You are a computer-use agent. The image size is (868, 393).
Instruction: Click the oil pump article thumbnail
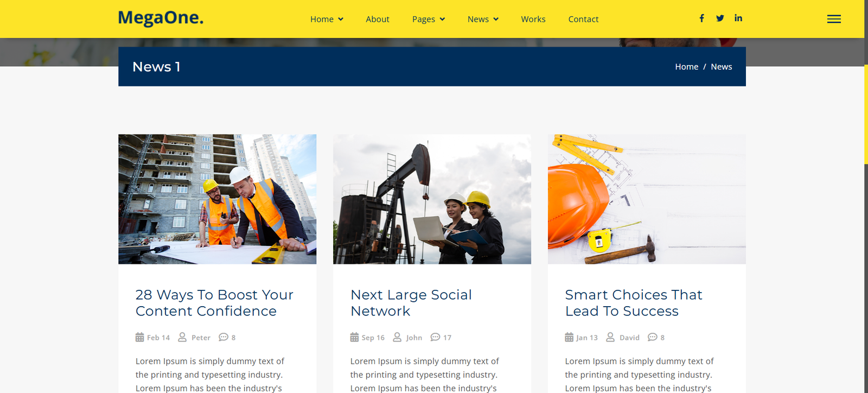coord(432,199)
